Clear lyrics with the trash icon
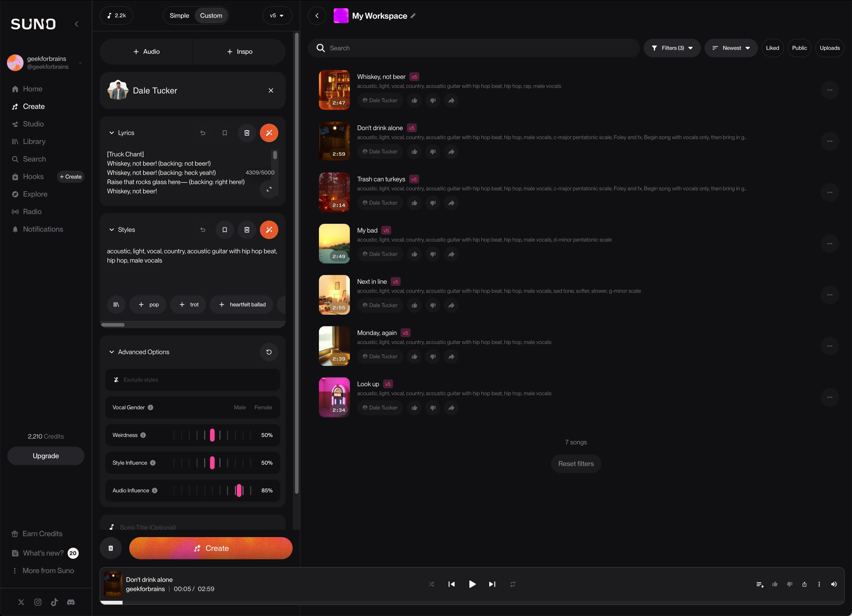Screen dimensions: 852x616 pyautogui.click(x=247, y=133)
